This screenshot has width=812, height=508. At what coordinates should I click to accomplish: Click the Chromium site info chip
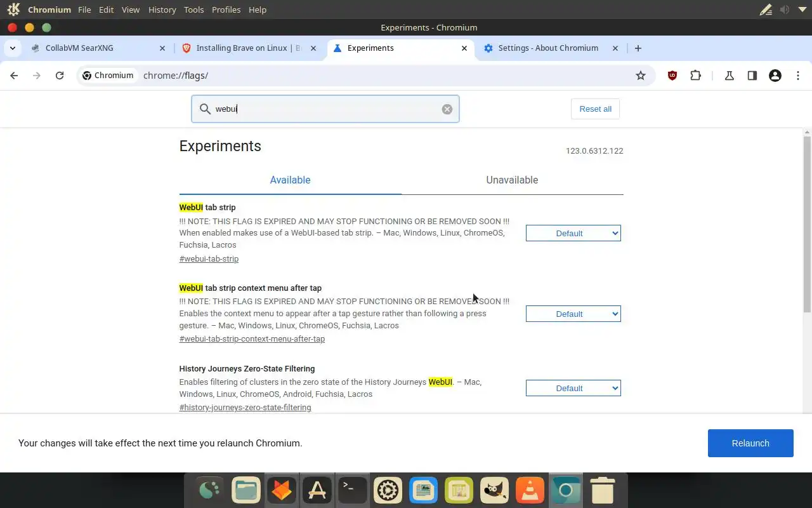coord(108,76)
